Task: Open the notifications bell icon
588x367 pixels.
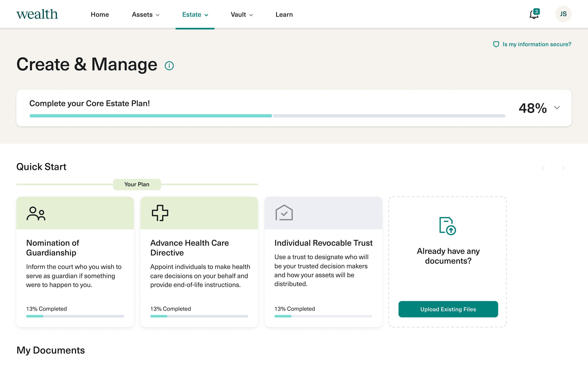Action: (x=534, y=15)
